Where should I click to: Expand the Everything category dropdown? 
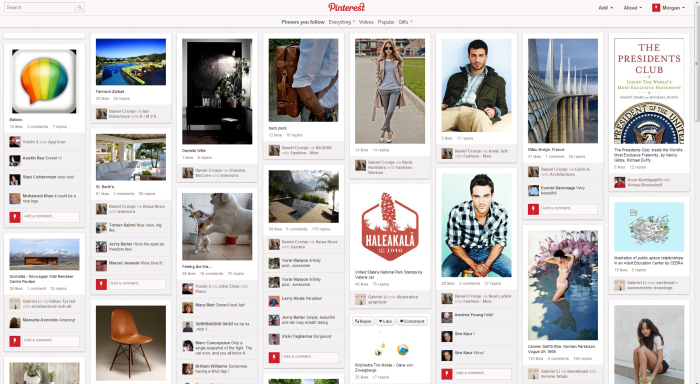pos(342,22)
